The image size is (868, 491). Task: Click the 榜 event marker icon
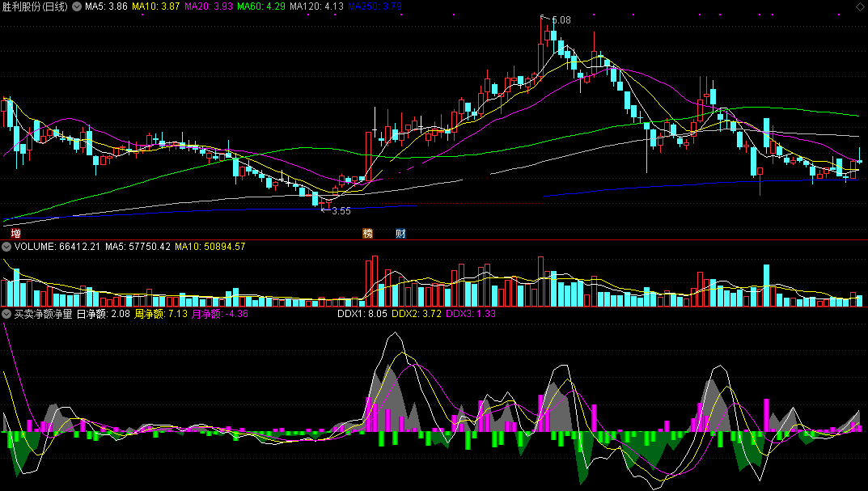(x=367, y=234)
